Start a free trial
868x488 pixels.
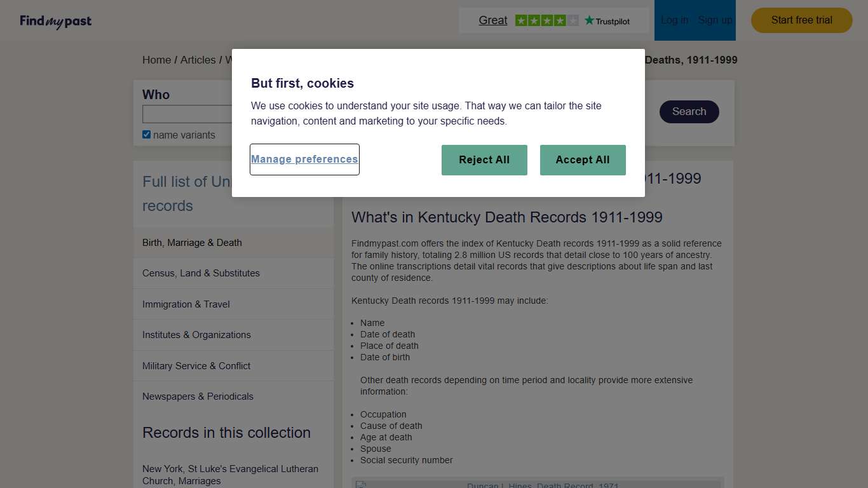coord(801,20)
